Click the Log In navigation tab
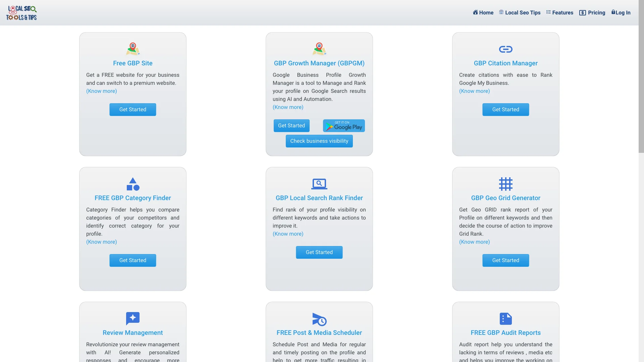The width and height of the screenshot is (644, 362). [622, 12]
